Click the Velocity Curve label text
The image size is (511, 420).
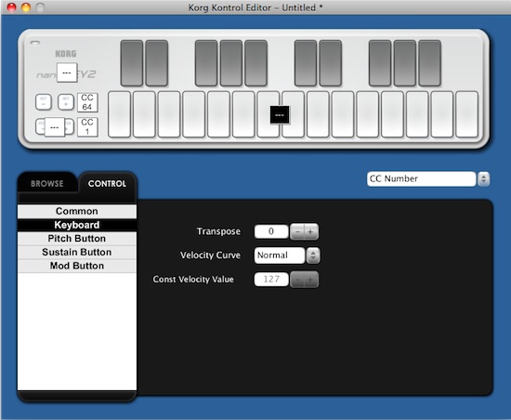click(211, 256)
